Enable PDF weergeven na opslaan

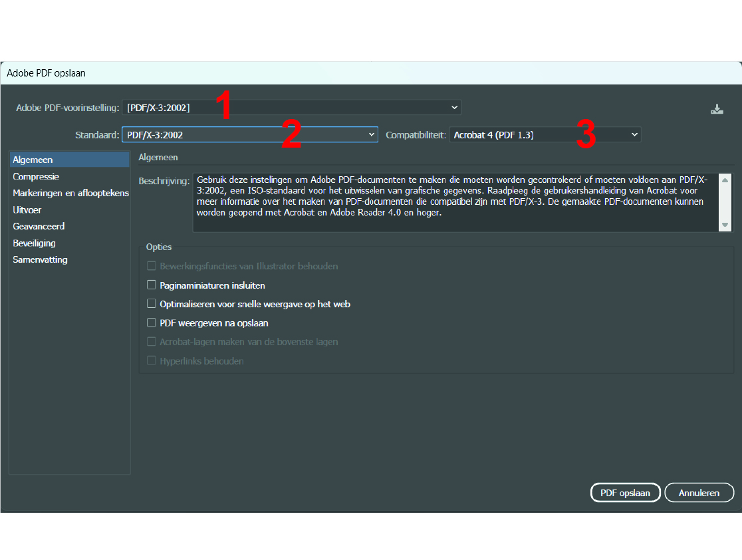(151, 323)
